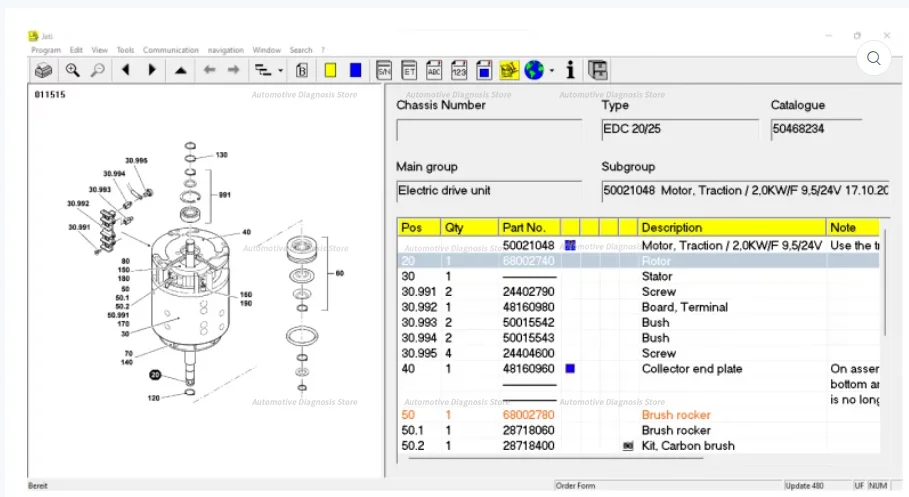The height and width of the screenshot is (497, 909).
Task: Click the 123 search icon
Action: pos(459,70)
